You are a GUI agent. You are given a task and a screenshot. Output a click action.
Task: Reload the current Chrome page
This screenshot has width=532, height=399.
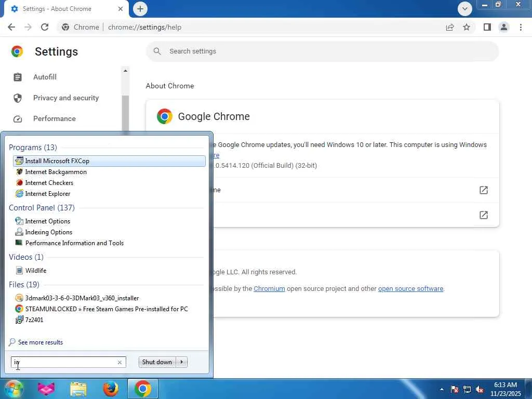click(45, 27)
